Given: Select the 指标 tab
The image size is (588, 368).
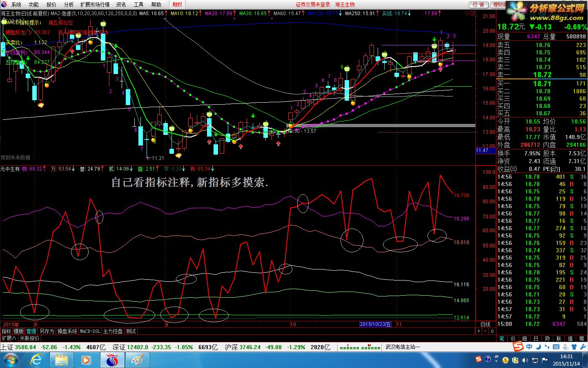Looking at the screenshot, I should 7,331.
